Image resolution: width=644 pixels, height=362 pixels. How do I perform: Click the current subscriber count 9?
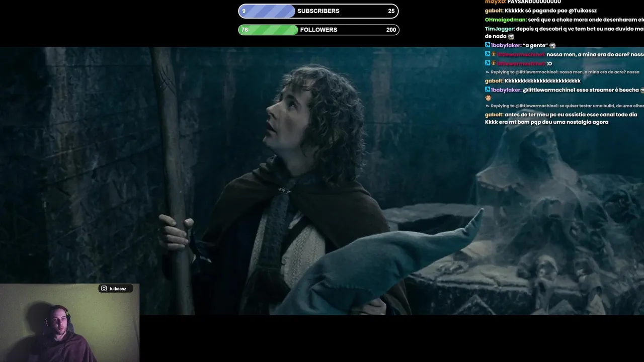[244, 11]
